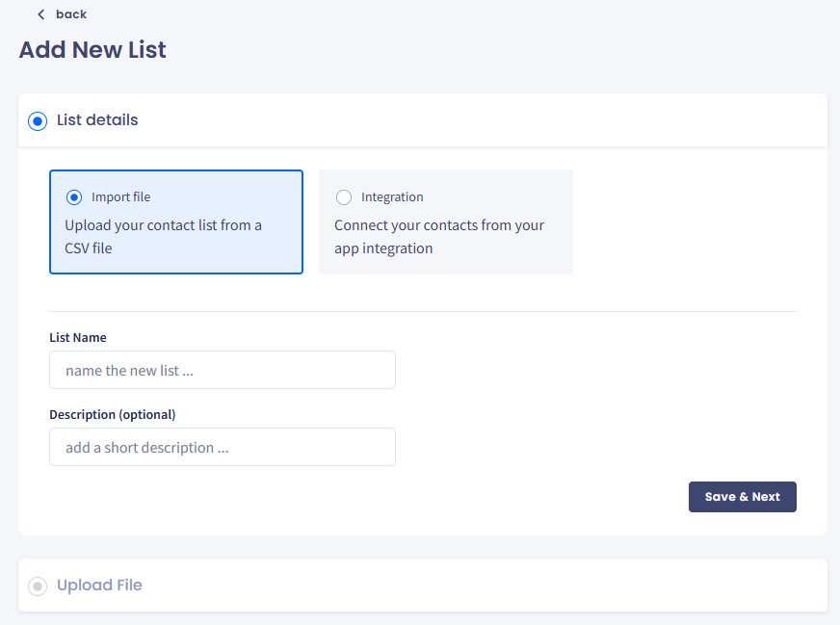Select the Import file radio button
The width and height of the screenshot is (840, 625).
pos(74,197)
